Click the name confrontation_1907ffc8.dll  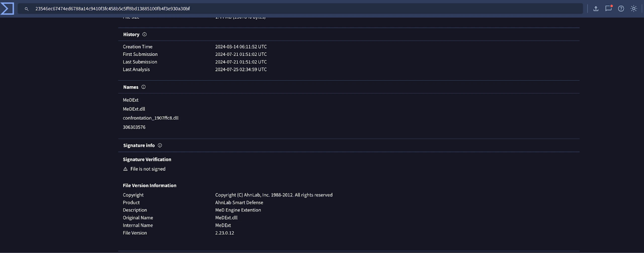[x=150, y=118]
